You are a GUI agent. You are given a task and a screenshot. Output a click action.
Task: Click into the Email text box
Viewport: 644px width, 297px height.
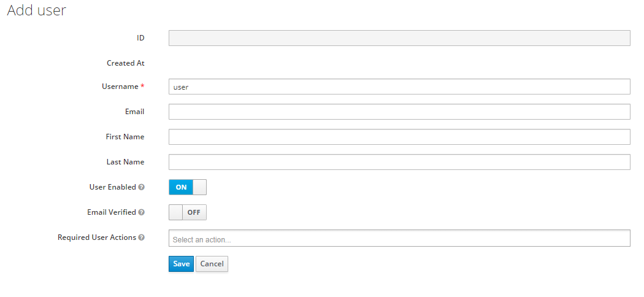tap(399, 112)
